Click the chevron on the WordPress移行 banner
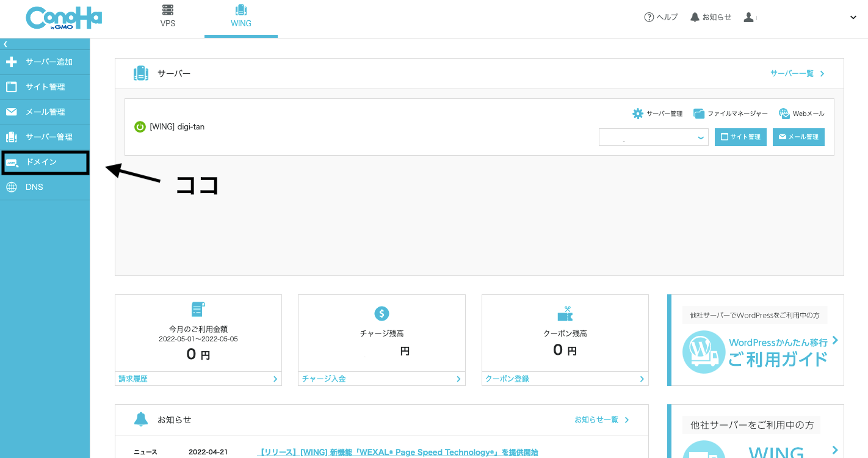868x458 pixels. coord(835,340)
